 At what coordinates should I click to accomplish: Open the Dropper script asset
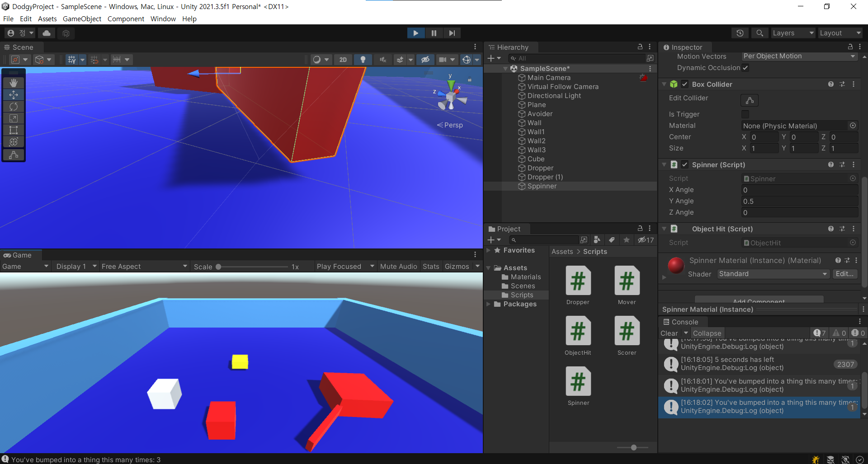point(578,286)
